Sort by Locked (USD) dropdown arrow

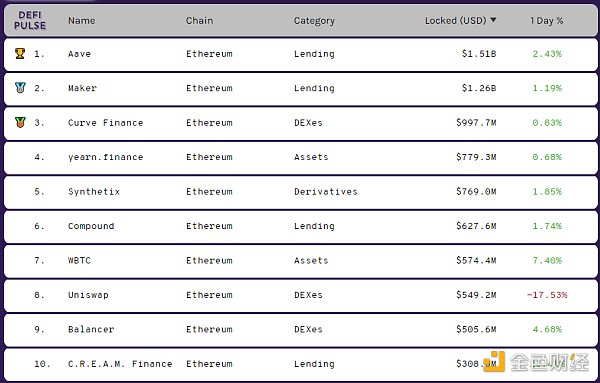[493, 20]
